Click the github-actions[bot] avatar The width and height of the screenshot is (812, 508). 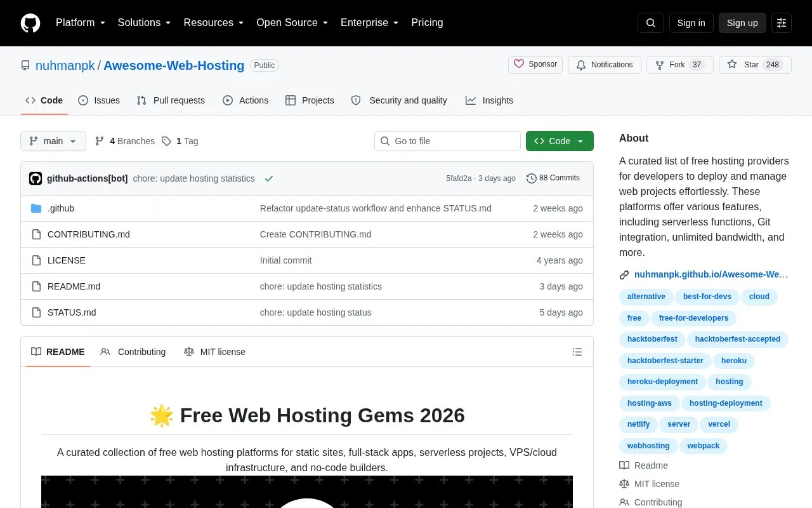36,178
